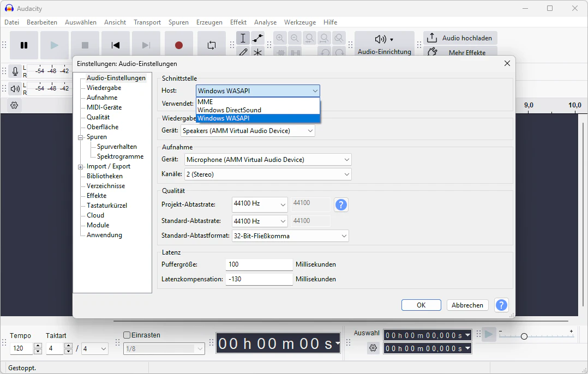
Task: Click Audio hochladen button
Action: pyautogui.click(x=460, y=38)
